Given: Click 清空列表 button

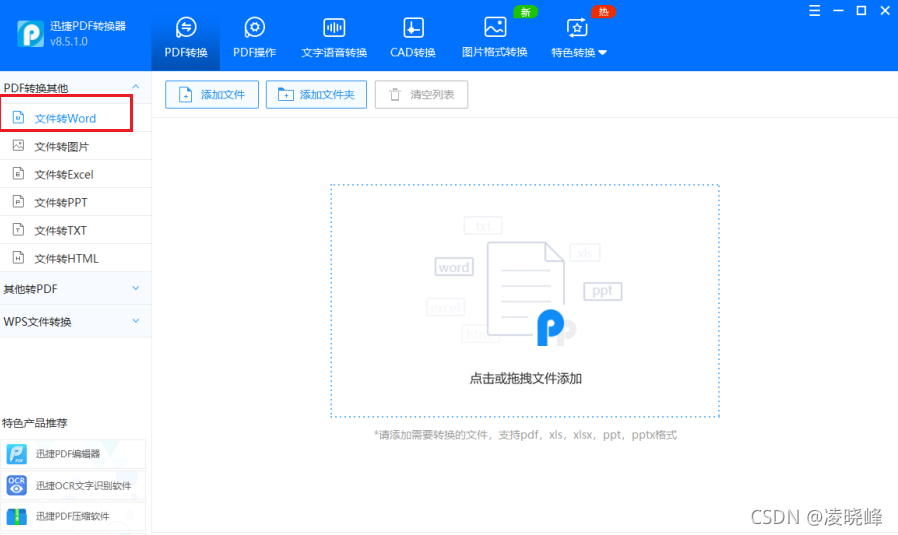Looking at the screenshot, I should (x=421, y=95).
